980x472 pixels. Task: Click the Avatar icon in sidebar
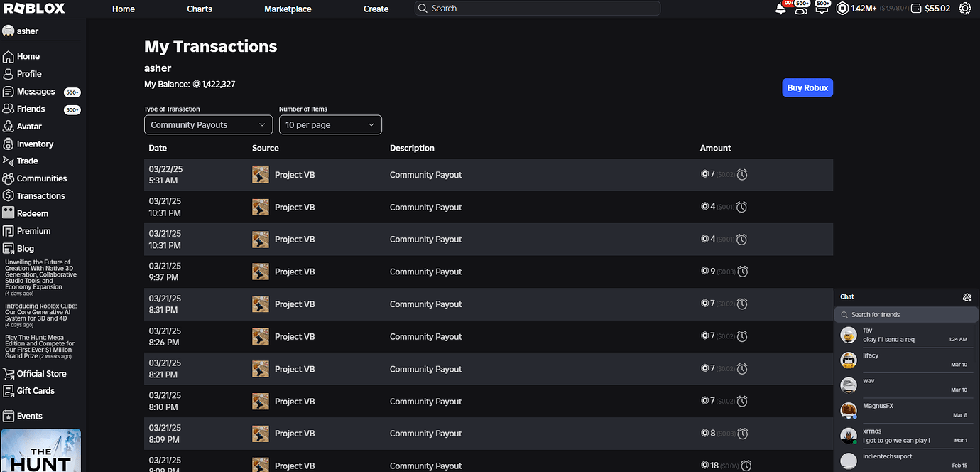tap(9, 127)
